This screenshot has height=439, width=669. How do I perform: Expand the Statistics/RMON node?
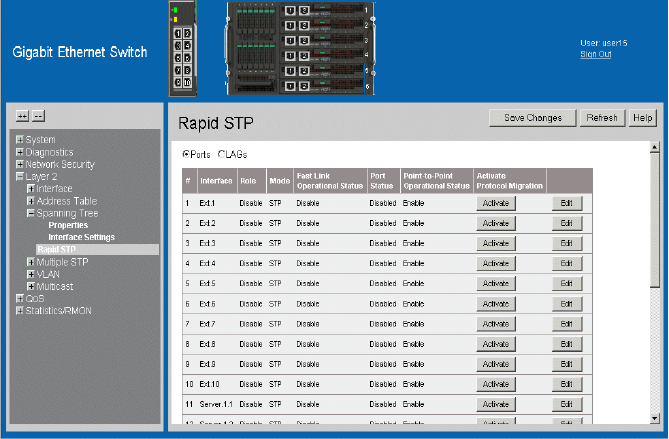pyautogui.click(x=20, y=311)
